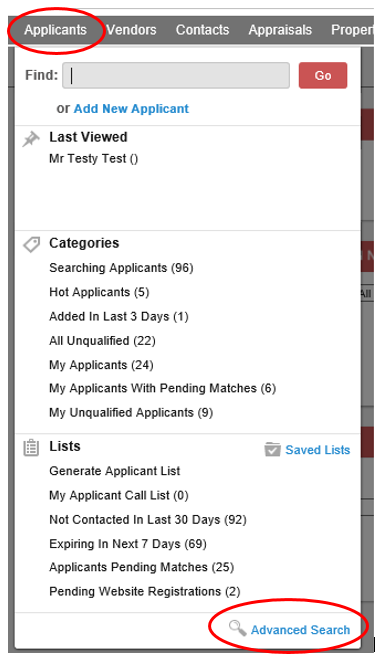Screen dimensions: 378x655
Task: Open the Saved Lists link
Action: (x=317, y=450)
